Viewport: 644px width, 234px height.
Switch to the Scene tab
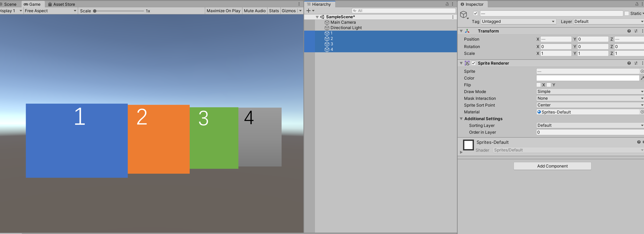[x=10, y=4]
